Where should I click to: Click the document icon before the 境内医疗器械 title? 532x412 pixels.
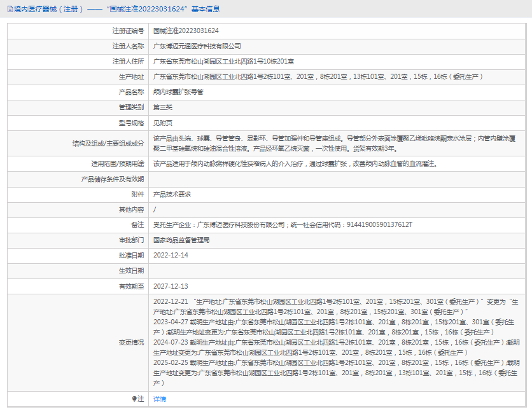coord(10,9)
